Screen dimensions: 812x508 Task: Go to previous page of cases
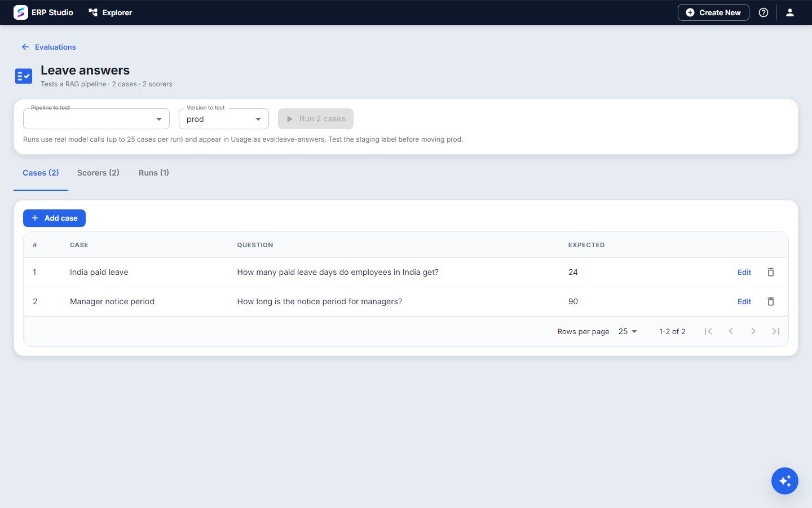[731, 331]
